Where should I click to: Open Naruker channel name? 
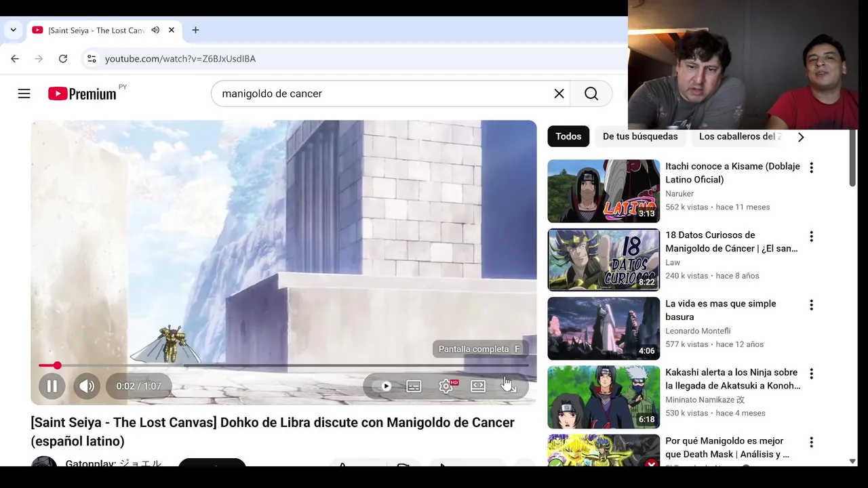(x=679, y=194)
